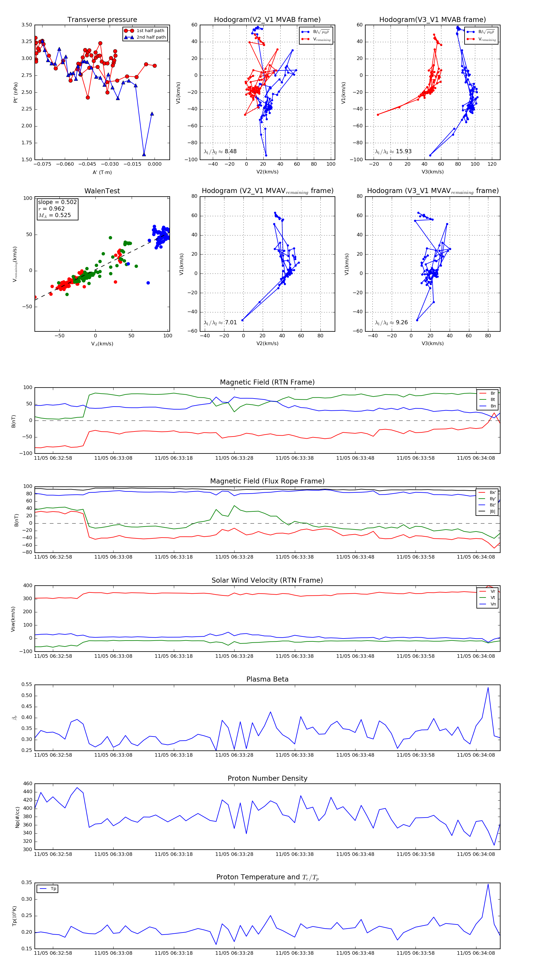Click the Bz' legend entry

pos(487,505)
